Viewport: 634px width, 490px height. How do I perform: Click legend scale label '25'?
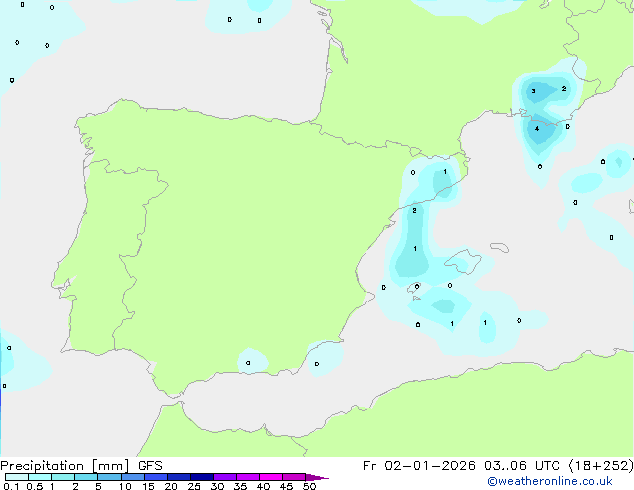coord(194,486)
